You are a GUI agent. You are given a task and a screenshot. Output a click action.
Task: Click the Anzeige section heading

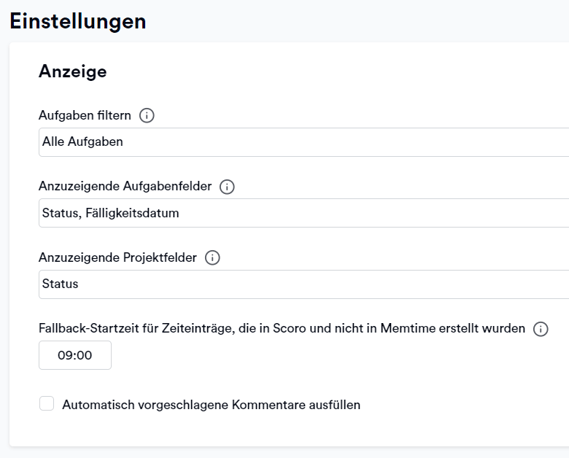click(x=73, y=71)
